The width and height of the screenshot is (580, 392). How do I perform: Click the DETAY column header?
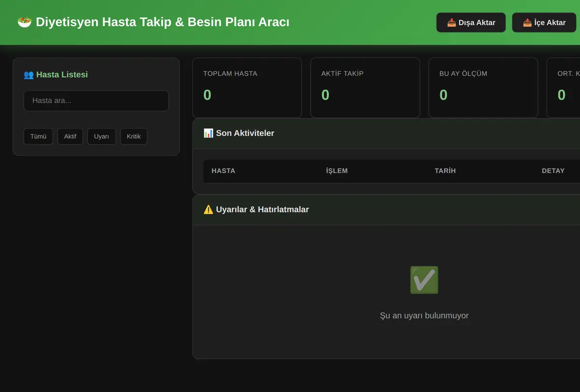(x=553, y=171)
